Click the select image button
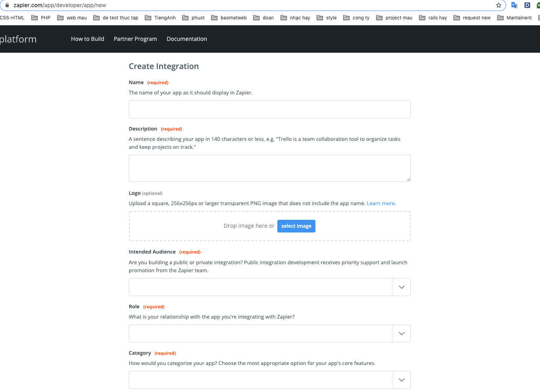Image resolution: width=540 pixels, height=392 pixels. (296, 226)
